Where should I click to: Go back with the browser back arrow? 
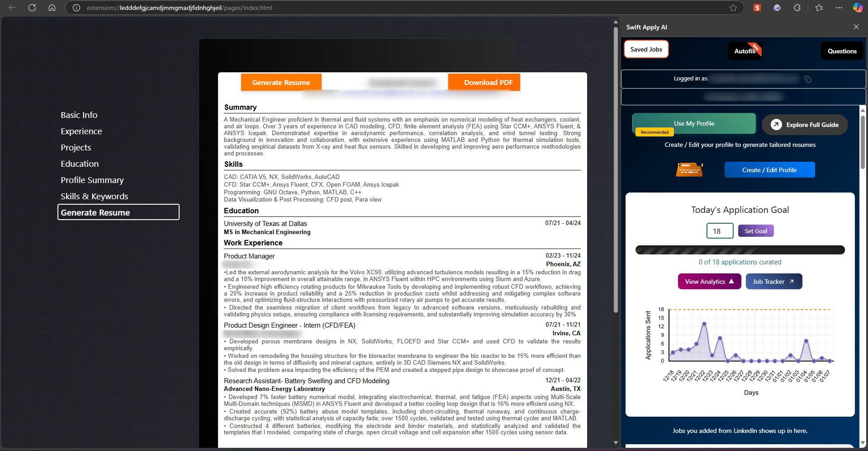(12, 8)
